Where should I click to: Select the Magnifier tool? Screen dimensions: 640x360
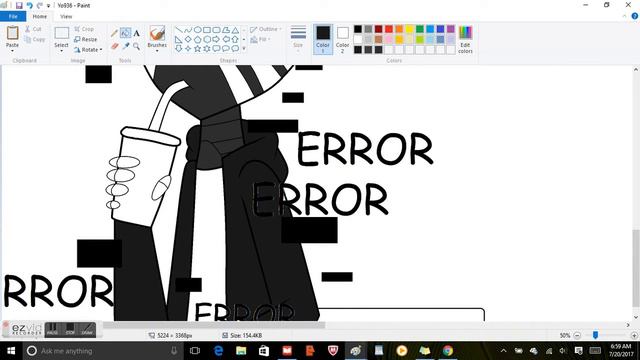coord(136,46)
